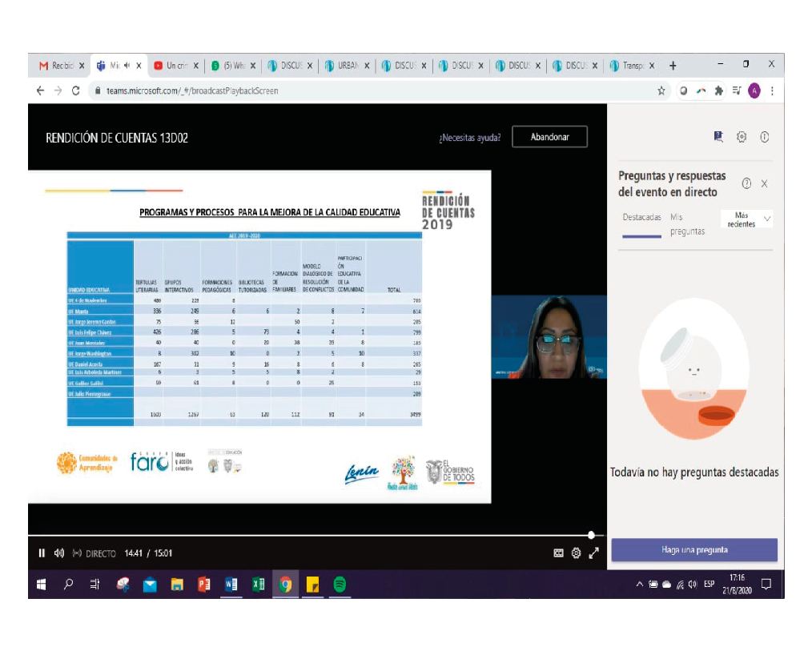Open Chrome extensions puzzle icon
Image resolution: width=812 pixels, height=647 pixels.
click(x=719, y=90)
